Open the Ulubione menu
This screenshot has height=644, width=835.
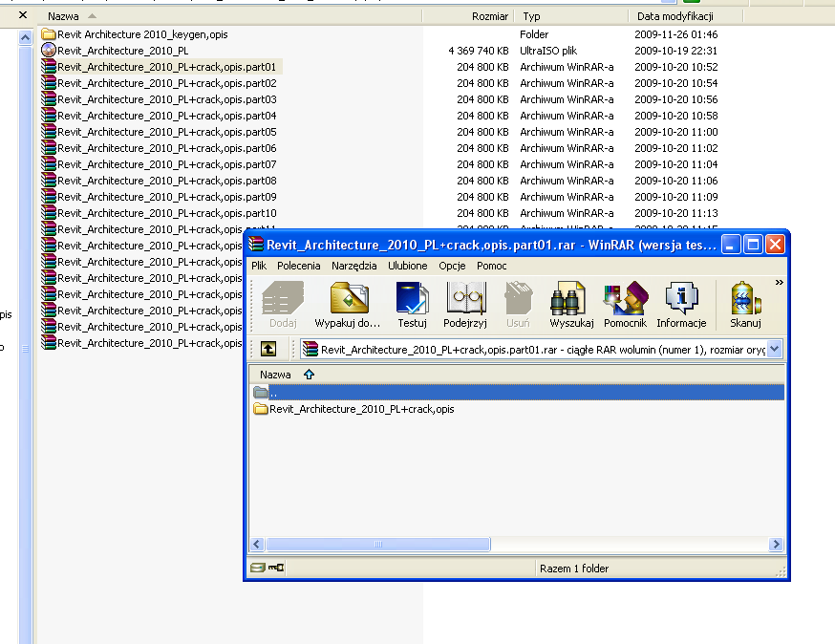coord(407,266)
